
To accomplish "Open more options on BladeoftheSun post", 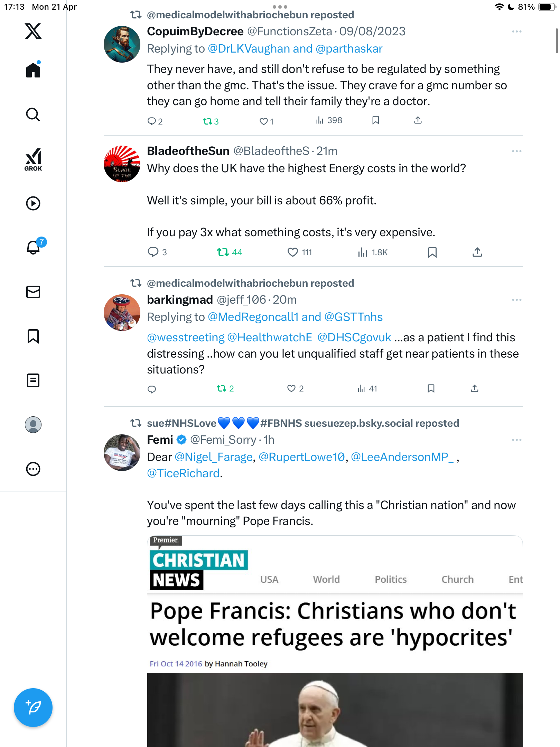I will pos(517,151).
